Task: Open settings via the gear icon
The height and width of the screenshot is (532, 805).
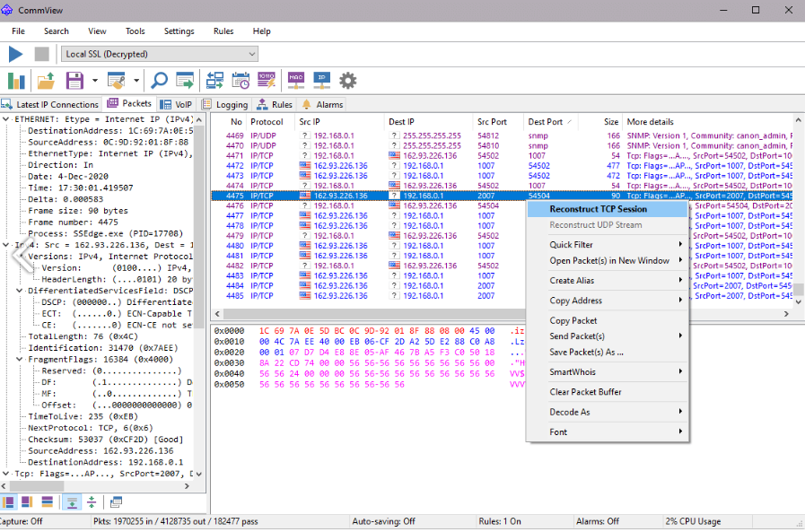Action: [x=347, y=81]
